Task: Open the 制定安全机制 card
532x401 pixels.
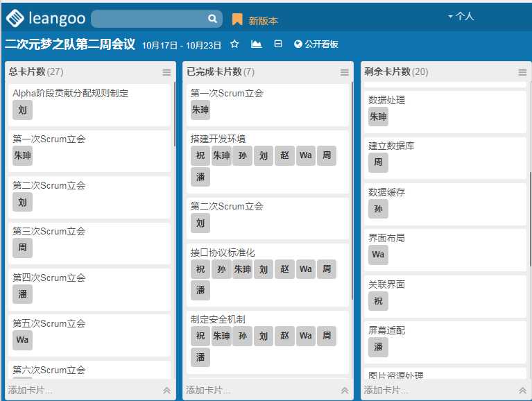Action: coord(268,342)
